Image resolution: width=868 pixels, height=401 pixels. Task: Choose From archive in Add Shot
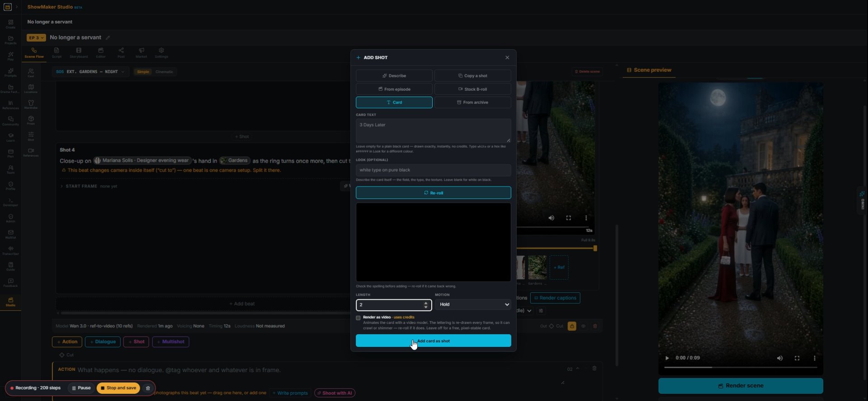[472, 103]
